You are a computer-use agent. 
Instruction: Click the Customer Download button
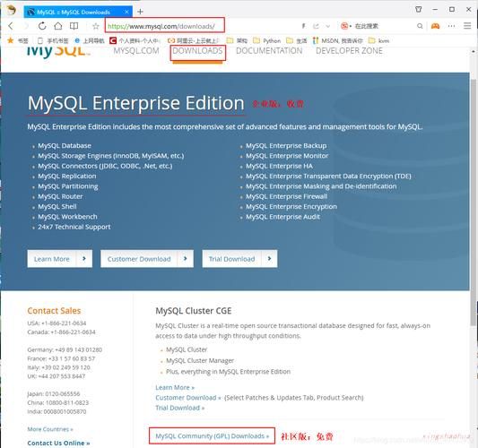(x=147, y=259)
